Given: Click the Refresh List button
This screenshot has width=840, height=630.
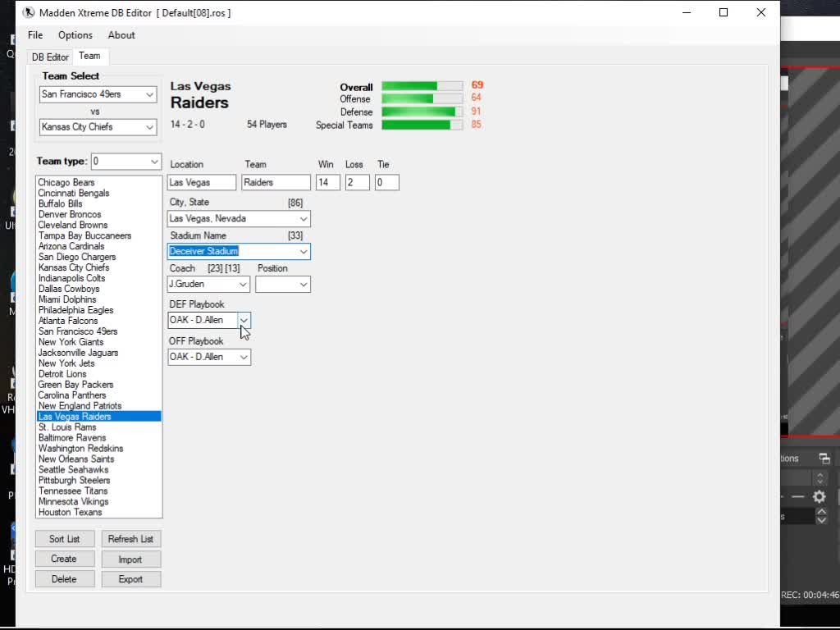Looking at the screenshot, I should point(130,539).
